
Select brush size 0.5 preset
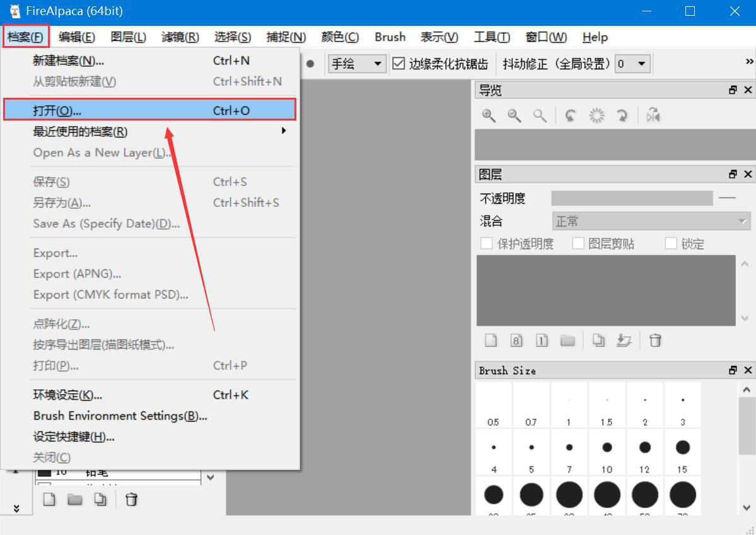pos(493,405)
